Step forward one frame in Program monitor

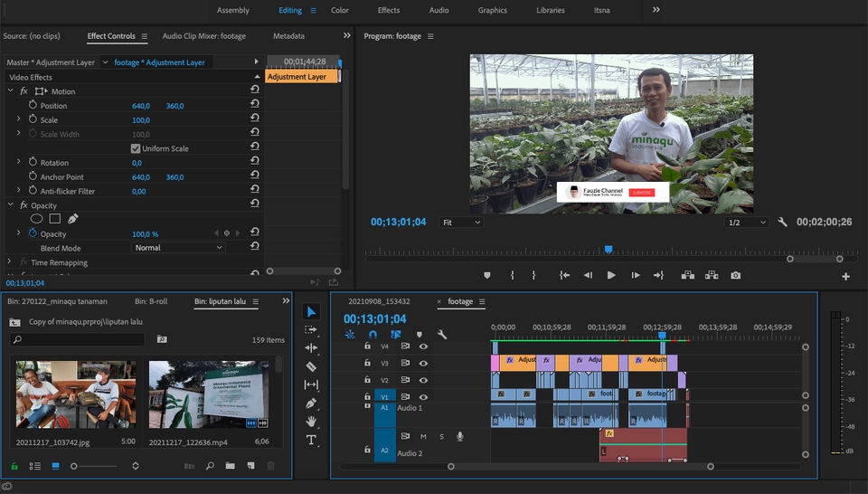[x=635, y=275]
